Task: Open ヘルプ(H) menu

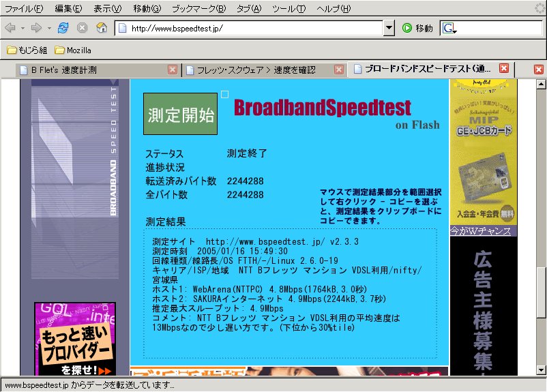Action: point(334,9)
